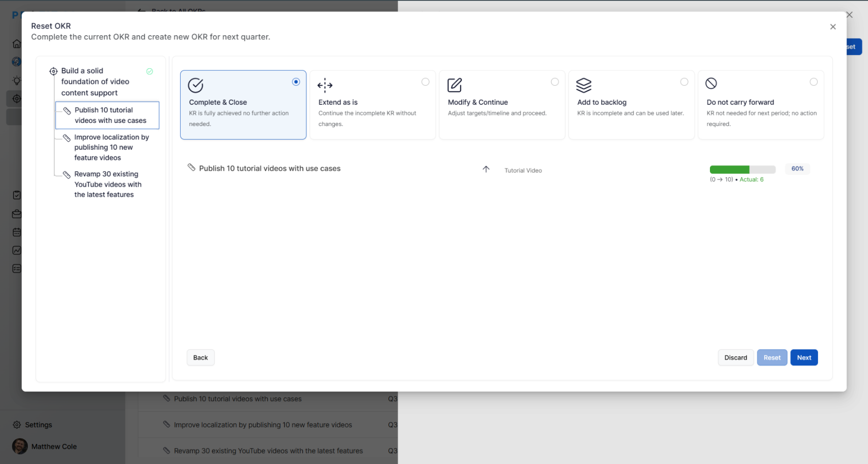Screen dimensions: 868x464
Task: Select the Add to backlog radio button
Action: (684, 82)
